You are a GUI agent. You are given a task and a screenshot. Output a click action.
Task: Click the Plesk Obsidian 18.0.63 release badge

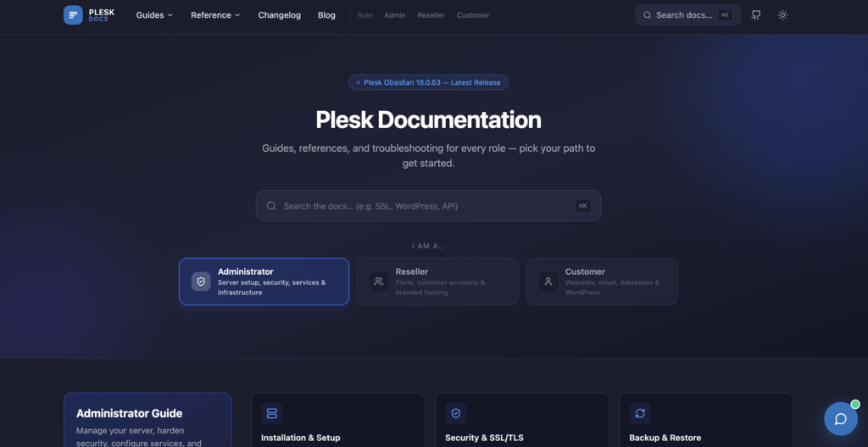coord(428,82)
